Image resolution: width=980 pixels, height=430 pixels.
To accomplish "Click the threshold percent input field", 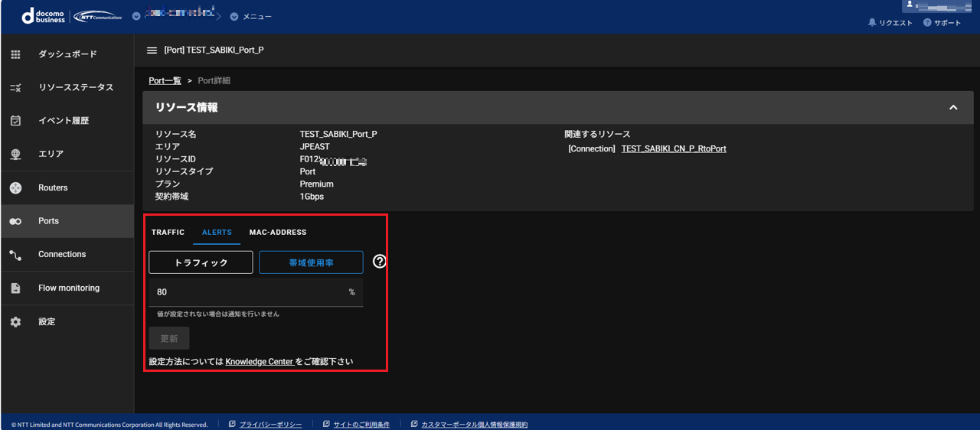I will pos(249,292).
